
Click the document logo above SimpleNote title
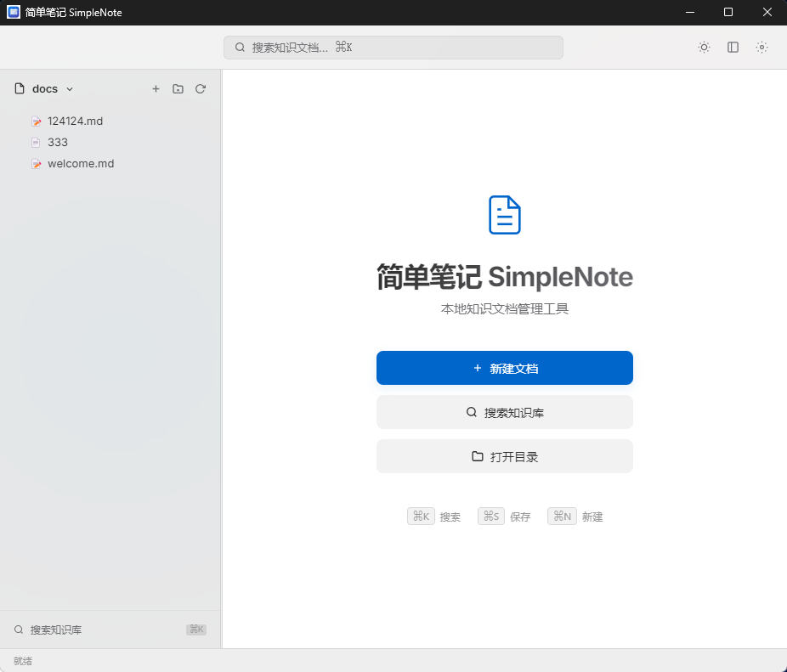504,215
